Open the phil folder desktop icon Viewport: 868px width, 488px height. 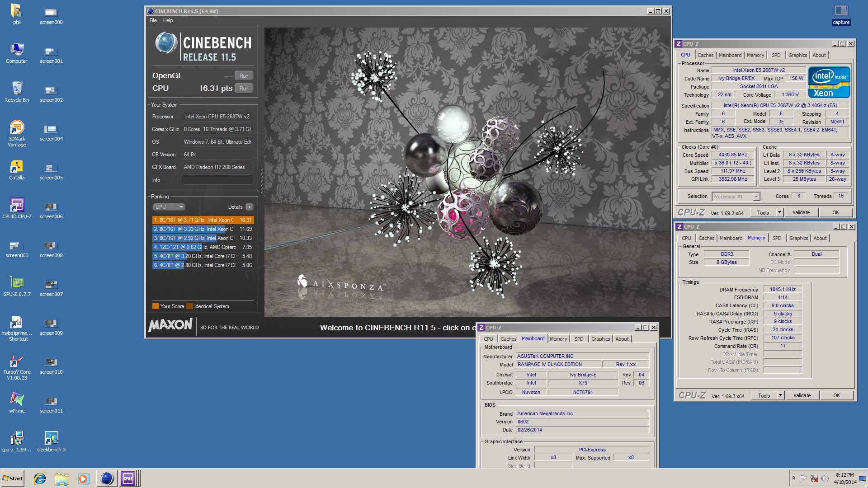click(x=17, y=14)
